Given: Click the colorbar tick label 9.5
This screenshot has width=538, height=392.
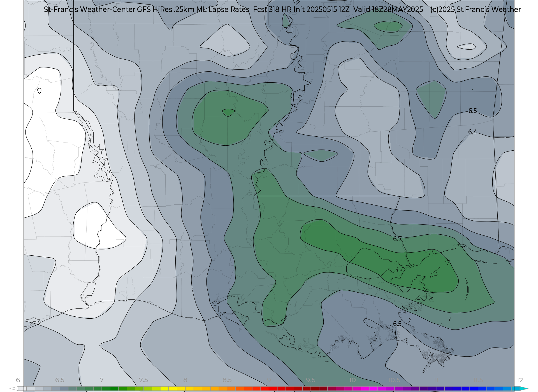Looking at the screenshot, I should (x=310, y=380).
